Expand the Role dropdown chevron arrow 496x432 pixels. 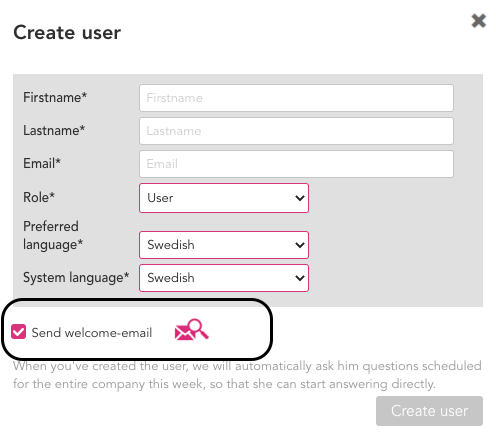pos(300,198)
